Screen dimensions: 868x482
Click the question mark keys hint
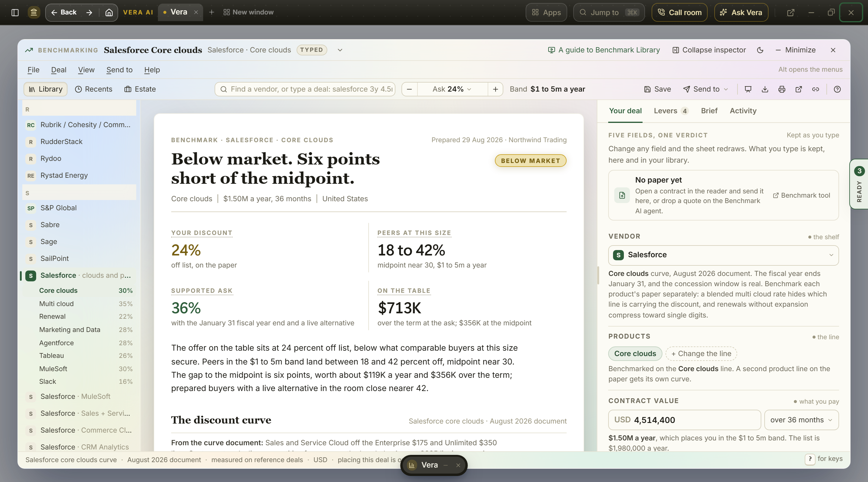(810, 459)
